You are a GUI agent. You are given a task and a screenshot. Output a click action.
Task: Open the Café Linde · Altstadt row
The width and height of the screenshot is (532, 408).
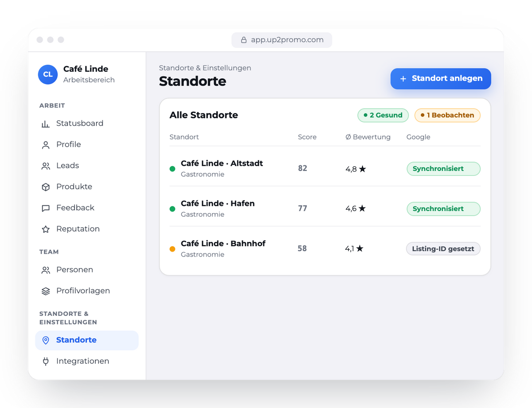pyautogui.click(x=325, y=168)
